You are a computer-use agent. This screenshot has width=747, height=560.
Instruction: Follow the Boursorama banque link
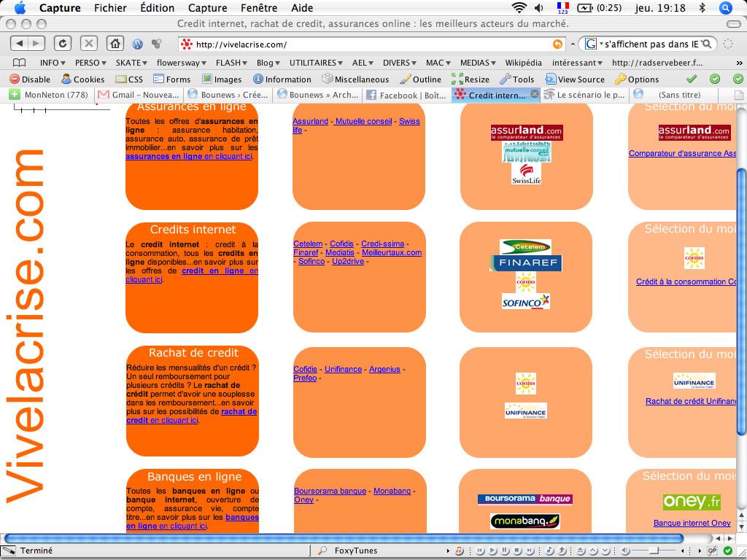pos(330,491)
